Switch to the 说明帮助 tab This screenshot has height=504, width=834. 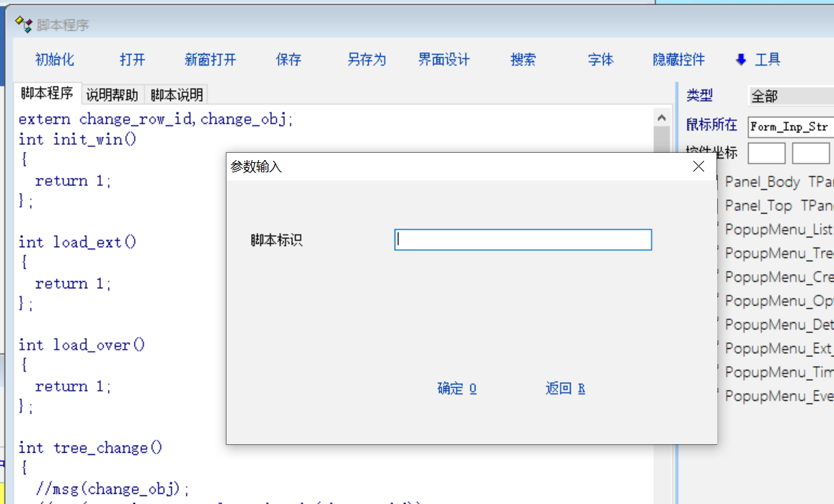(112, 94)
